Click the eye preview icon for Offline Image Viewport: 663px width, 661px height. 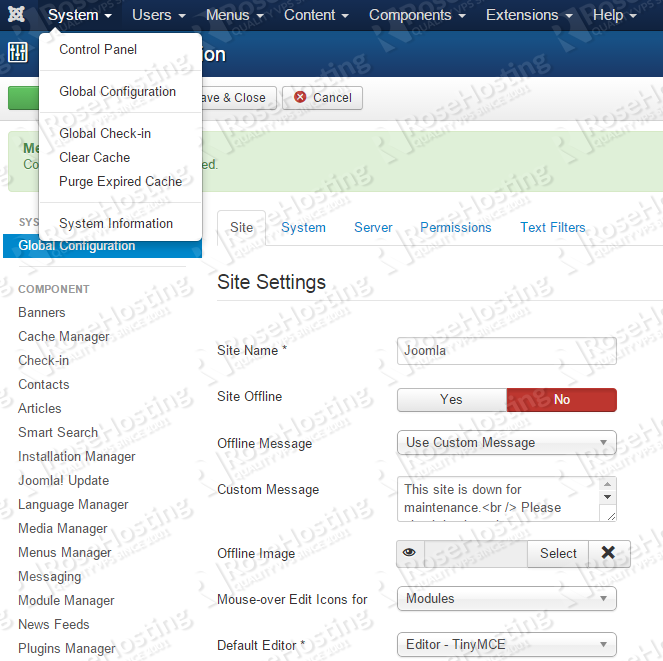(409, 553)
